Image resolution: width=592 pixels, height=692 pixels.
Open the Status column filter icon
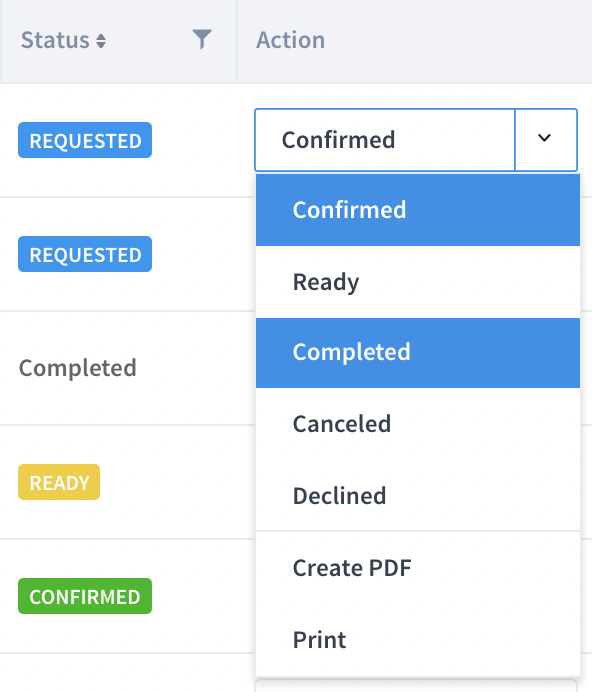(x=202, y=39)
